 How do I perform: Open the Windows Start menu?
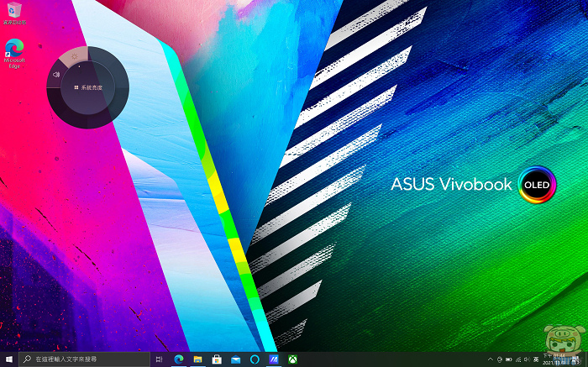coord(8,359)
